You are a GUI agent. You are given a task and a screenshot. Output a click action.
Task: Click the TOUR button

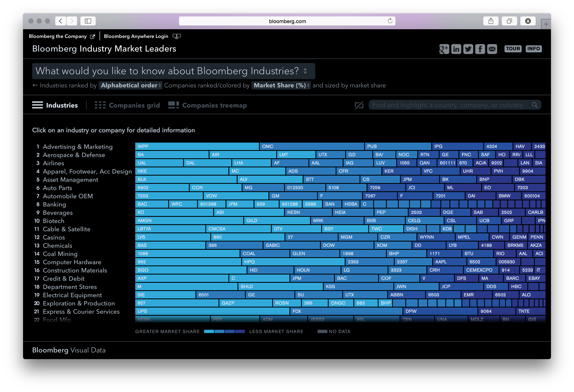(513, 49)
